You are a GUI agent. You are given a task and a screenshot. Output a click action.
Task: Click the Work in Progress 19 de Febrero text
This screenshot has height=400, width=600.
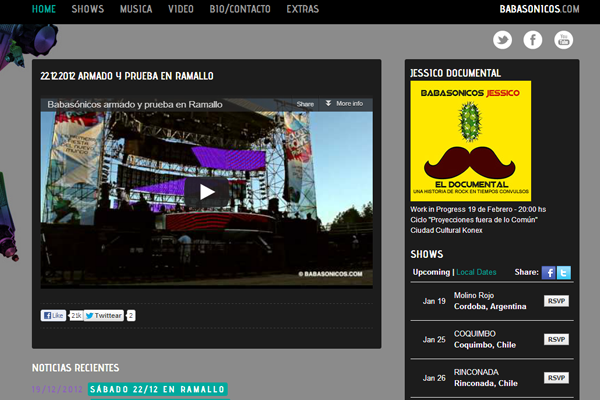[478, 209]
